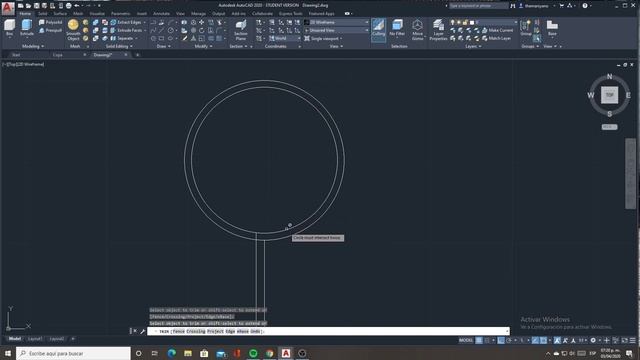This screenshot has height=360, width=640.
Task: Click the Windows taskbar search box
Action: [73, 353]
